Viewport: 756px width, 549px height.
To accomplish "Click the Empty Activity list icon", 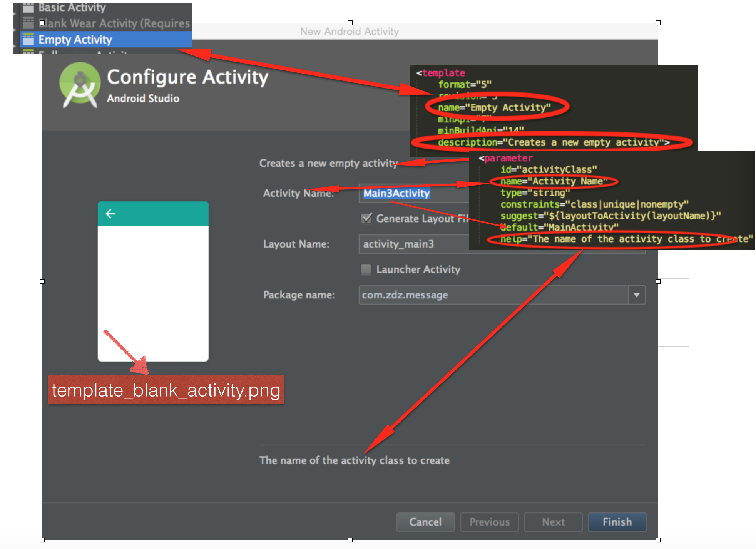I will click(x=28, y=39).
